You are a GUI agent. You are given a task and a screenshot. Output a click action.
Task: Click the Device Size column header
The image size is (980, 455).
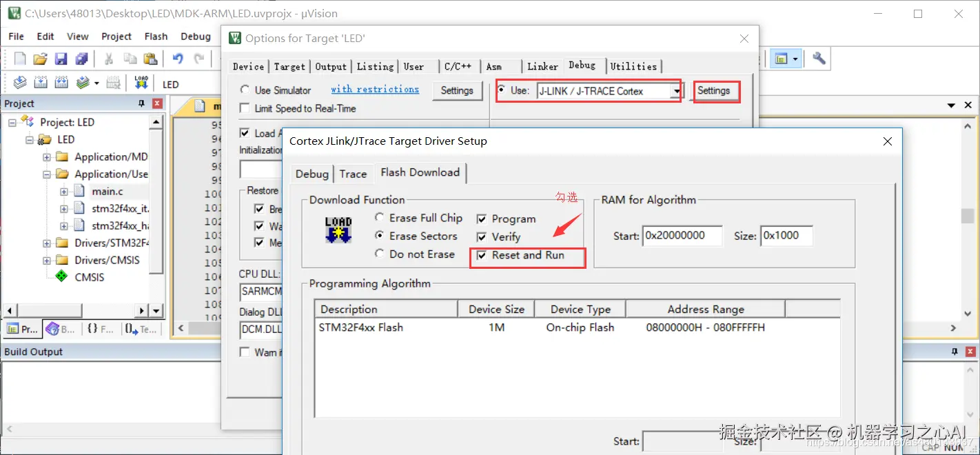496,310
